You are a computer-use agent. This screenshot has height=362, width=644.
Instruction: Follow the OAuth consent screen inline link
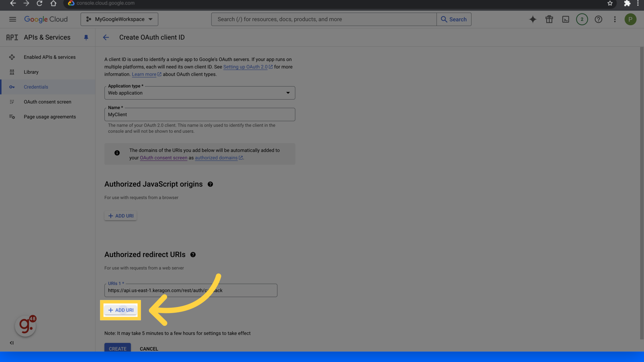click(164, 158)
